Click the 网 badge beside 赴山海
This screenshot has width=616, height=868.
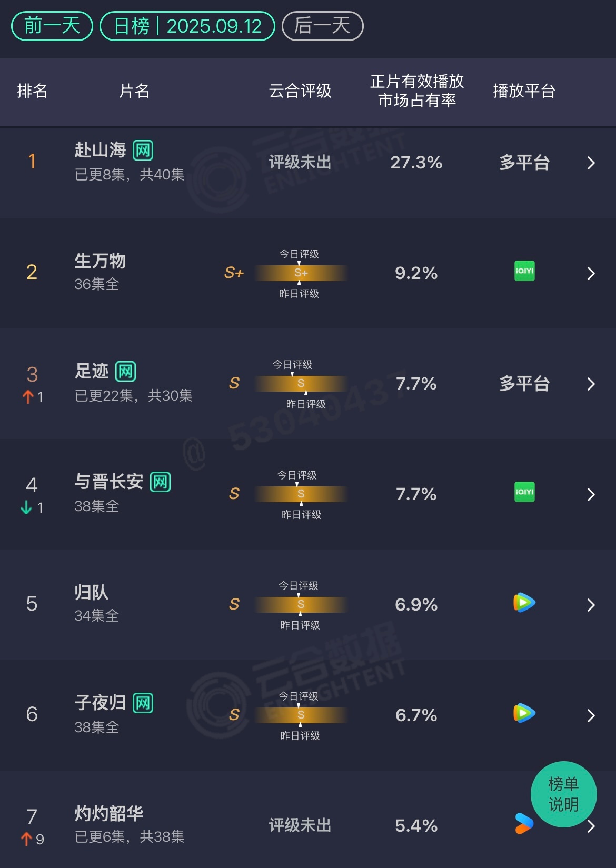click(143, 151)
